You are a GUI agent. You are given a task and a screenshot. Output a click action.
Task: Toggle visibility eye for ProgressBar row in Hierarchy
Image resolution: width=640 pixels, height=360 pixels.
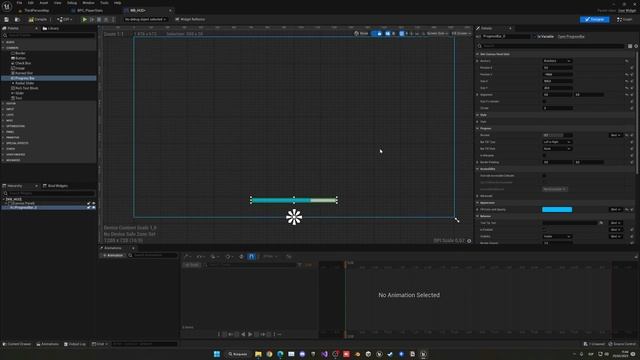click(x=93, y=207)
